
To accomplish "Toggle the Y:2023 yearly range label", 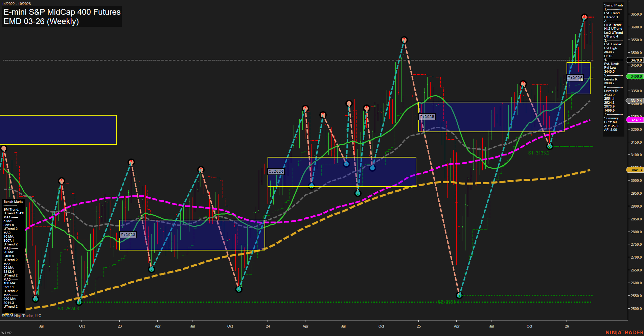I will [128, 234].
